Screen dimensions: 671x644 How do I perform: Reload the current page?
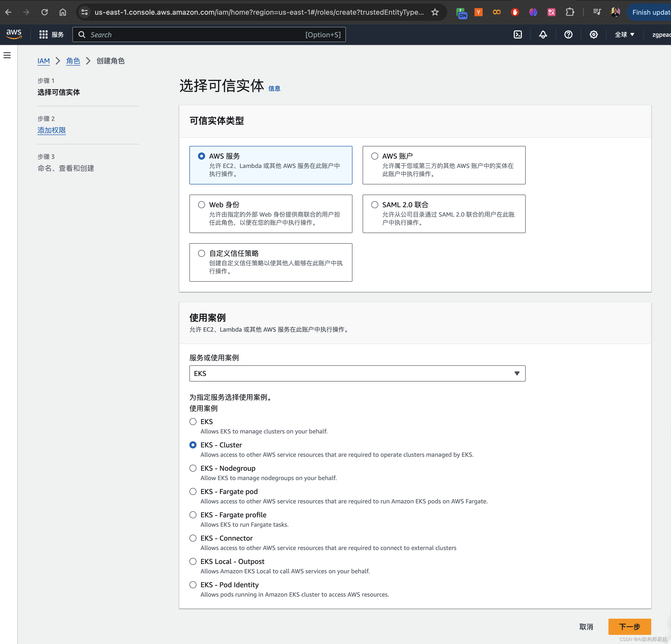coord(45,12)
